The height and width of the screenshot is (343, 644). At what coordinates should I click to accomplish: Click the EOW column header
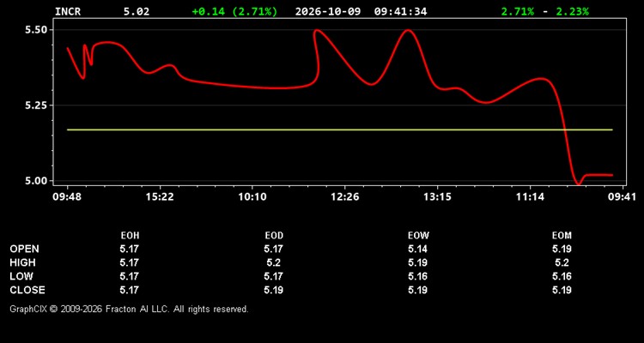(418, 236)
